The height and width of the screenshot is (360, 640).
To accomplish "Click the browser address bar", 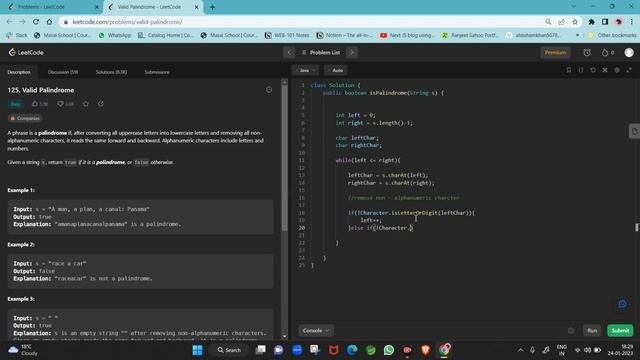I will [302, 22].
